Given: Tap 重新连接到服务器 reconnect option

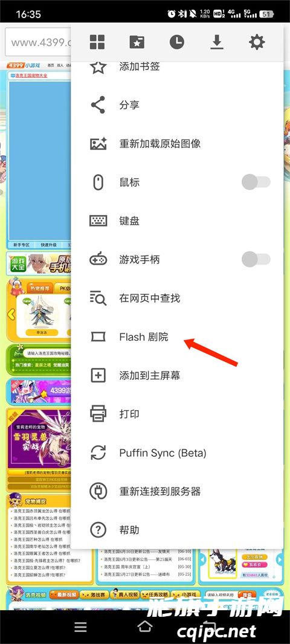Looking at the screenshot, I should pyautogui.click(x=177, y=491).
